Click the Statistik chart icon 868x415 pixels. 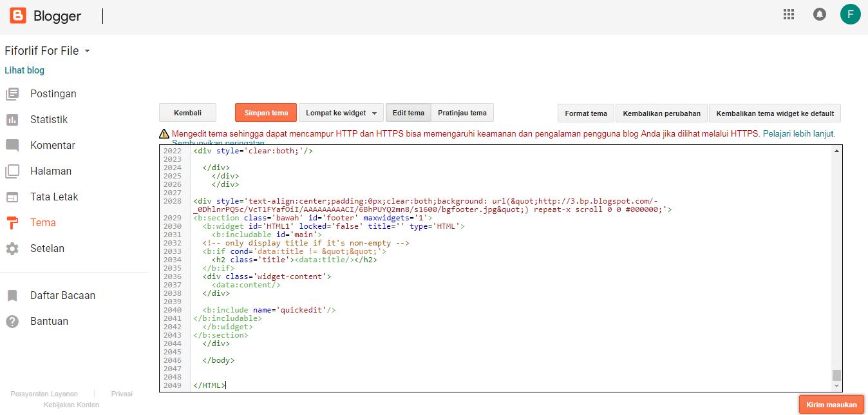coord(12,120)
